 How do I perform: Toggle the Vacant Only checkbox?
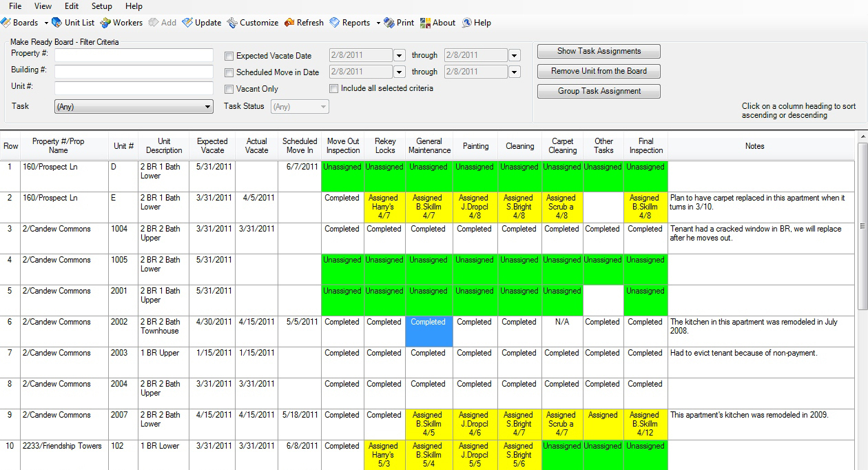[x=229, y=89]
